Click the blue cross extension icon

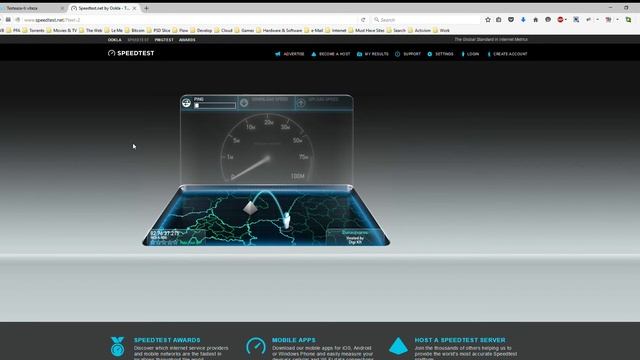coord(576,20)
